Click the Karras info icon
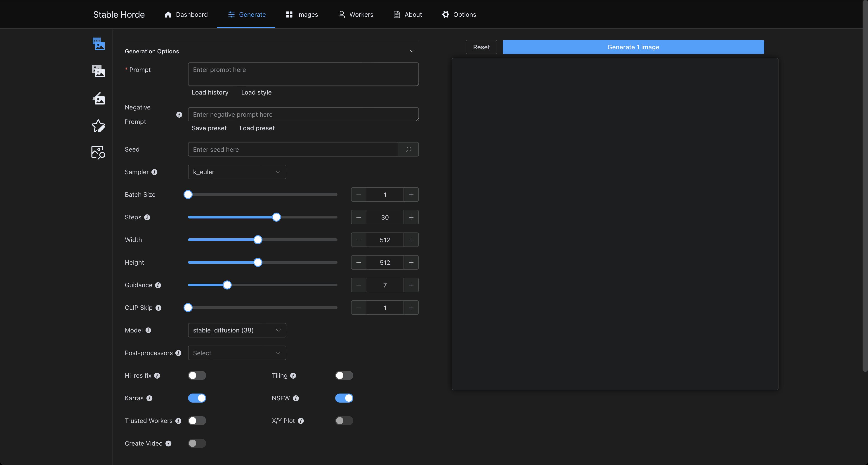The image size is (868, 465). 149,398
